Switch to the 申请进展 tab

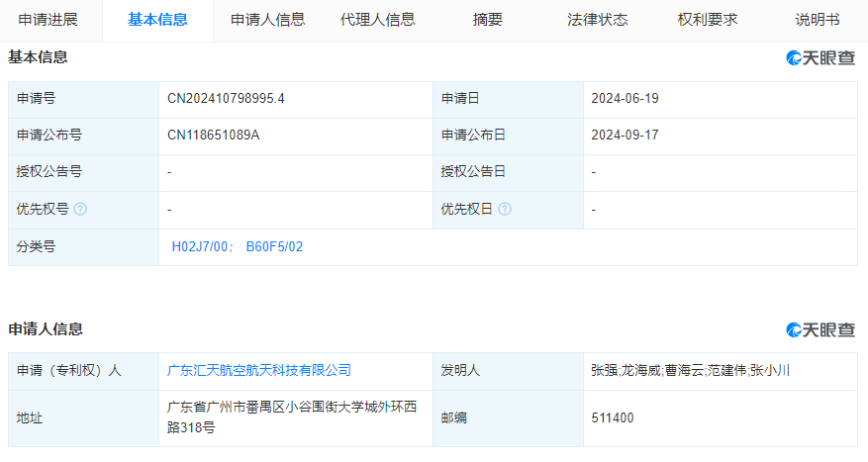point(44,20)
